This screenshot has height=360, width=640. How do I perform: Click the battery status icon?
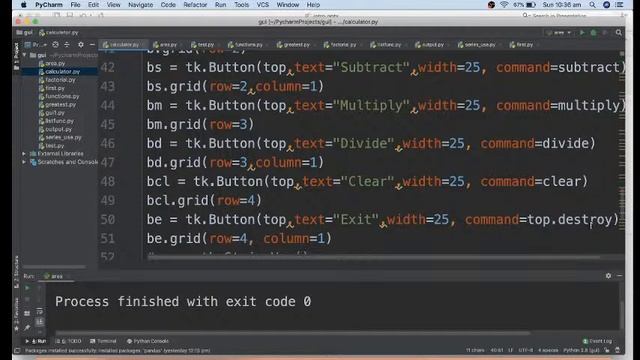(531, 5)
